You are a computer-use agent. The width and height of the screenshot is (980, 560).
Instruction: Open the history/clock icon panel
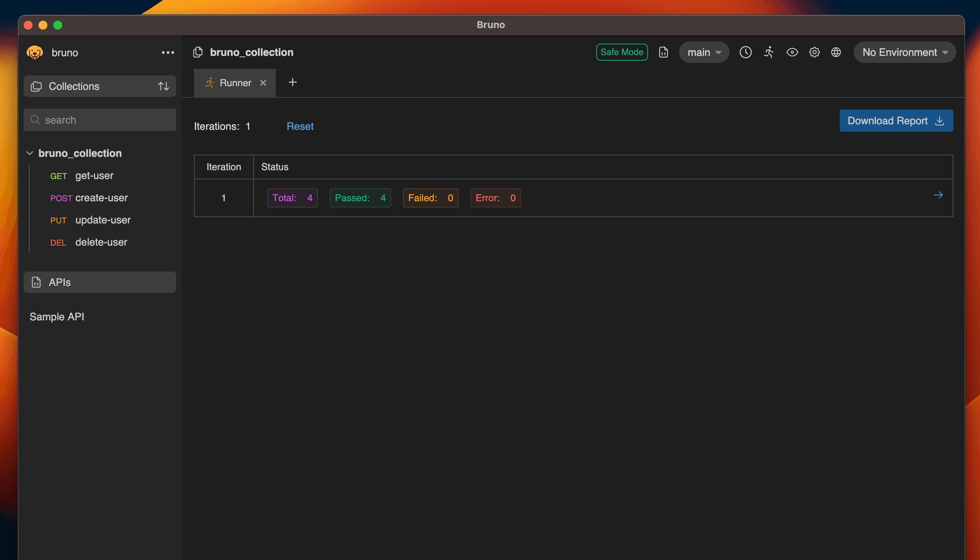click(x=746, y=53)
